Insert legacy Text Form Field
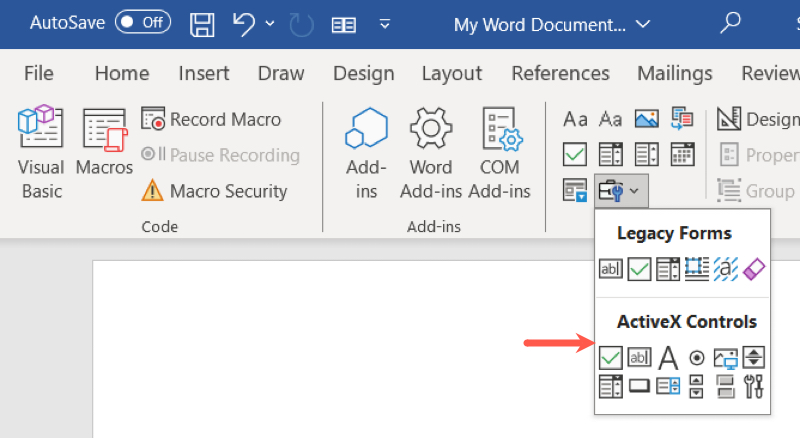The image size is (800, 438). (611, 269)
